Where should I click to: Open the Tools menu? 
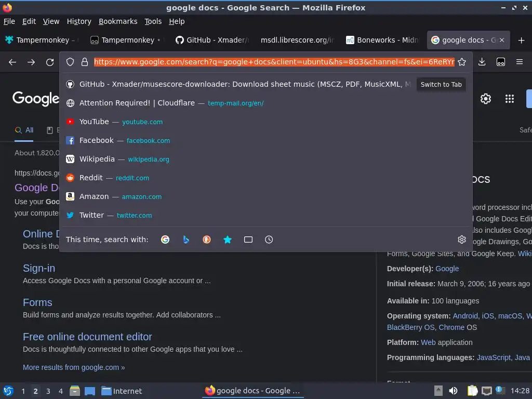click(x=153, y=21)
